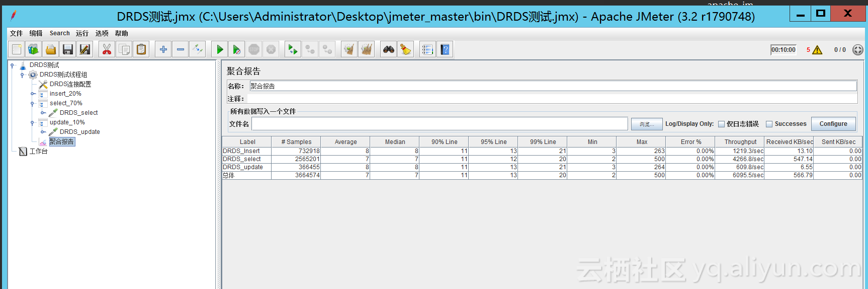Click the grey Stop sign icon
Image resolution: width=868 pixels, height=289 pixels.
pyautogui.click(x=254, y=49)
